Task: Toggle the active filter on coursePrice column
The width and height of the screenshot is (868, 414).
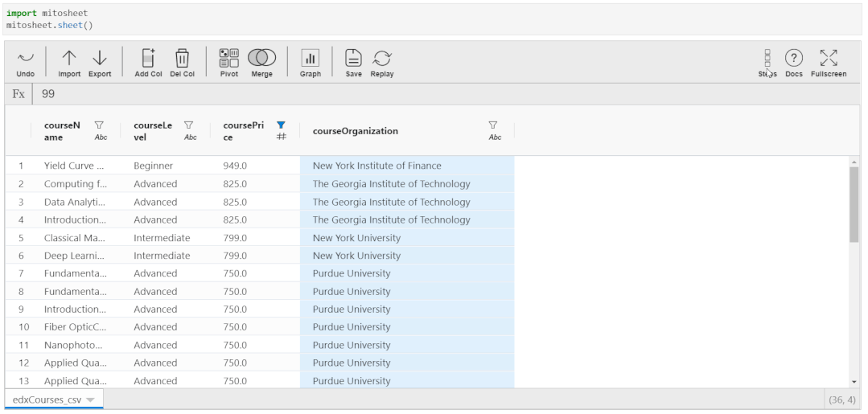Action: coord(281,125)
